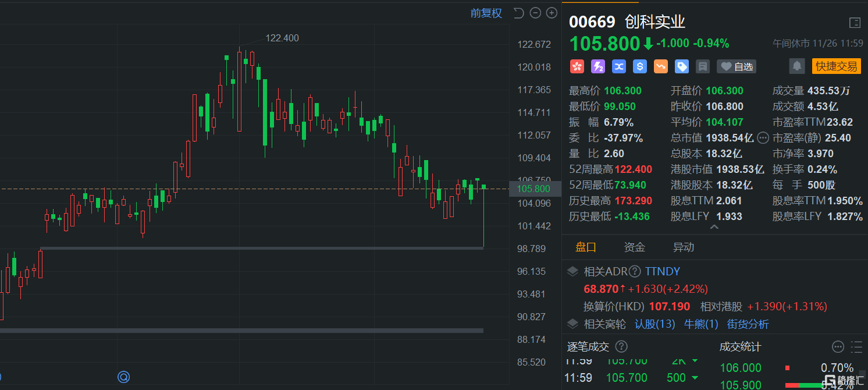The height and width of the screenshot is (390, 868).
Task: Switch to the 异动 tab
Action: tap(684, 247)
